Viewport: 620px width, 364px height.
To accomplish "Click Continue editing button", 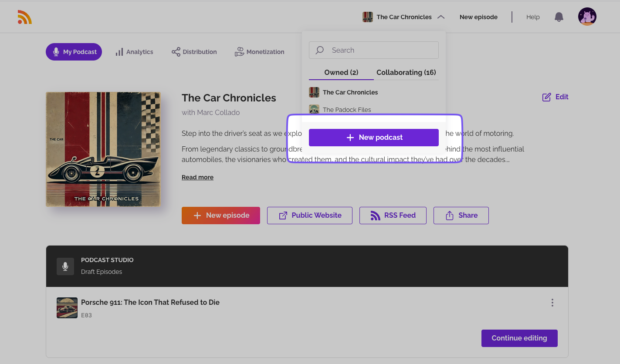I will 519,338.
